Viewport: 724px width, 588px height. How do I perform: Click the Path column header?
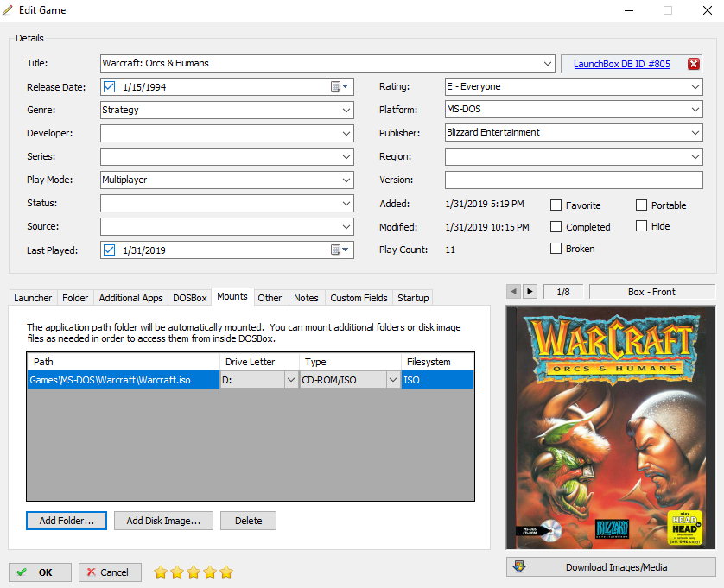click(124, 362)
